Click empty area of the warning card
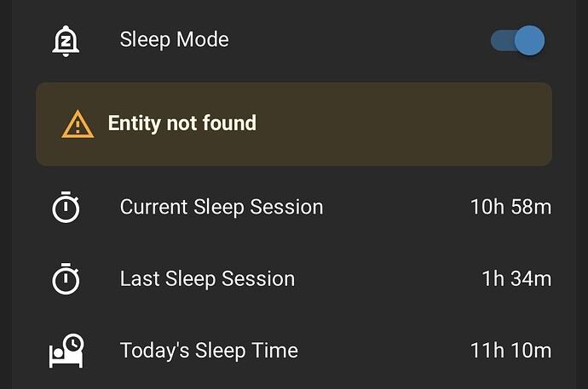Image resolution: width=588 pixels, height=389 pixels. point(405,124)
